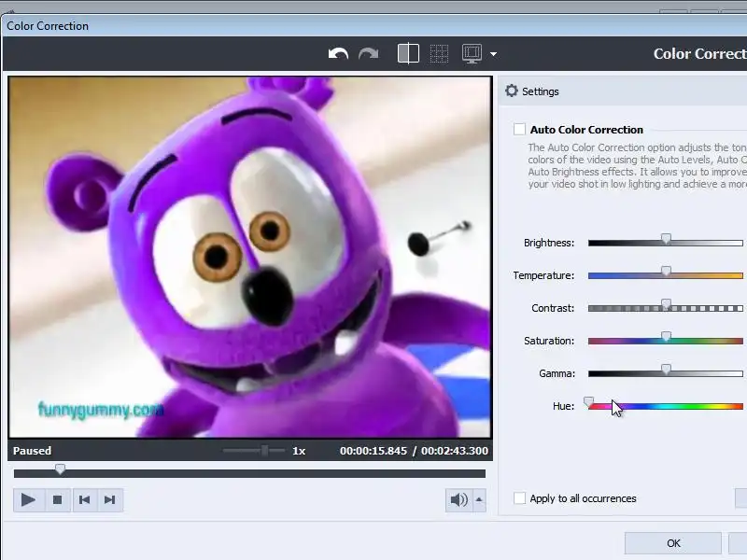Click the Paused status text
Image resolution: width=747 pixels, height=560 pixels.
pos(32,451)
